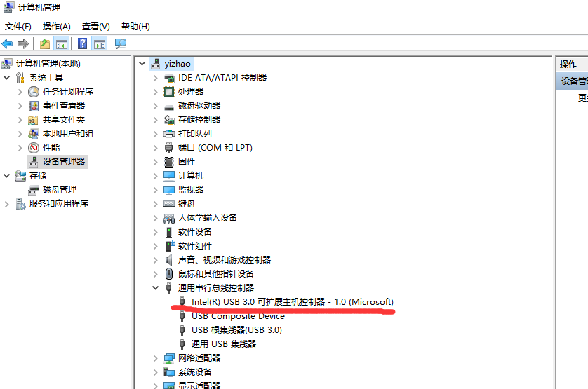Expand the 磁盘驱动器 device category
The height and width of the screenshot is (389, 588).
[x=155, y=106]
